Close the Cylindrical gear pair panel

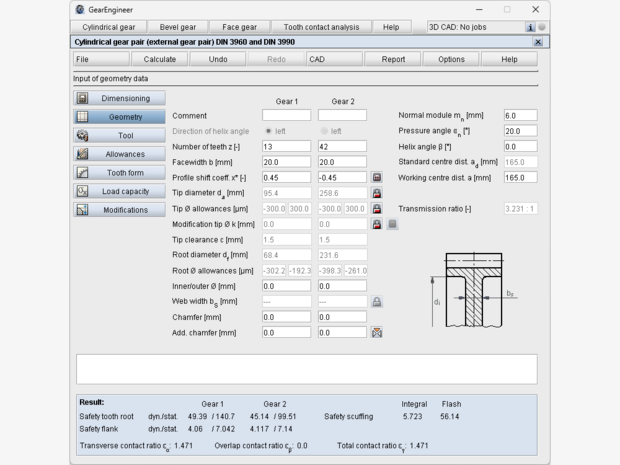pos(538,42)
